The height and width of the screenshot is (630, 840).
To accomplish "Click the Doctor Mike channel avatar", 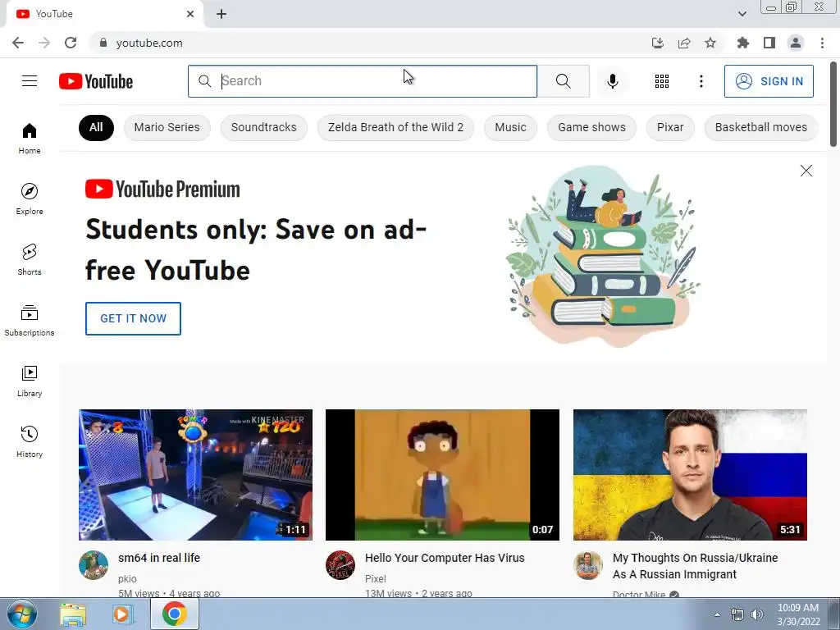I will pos(587,565).
